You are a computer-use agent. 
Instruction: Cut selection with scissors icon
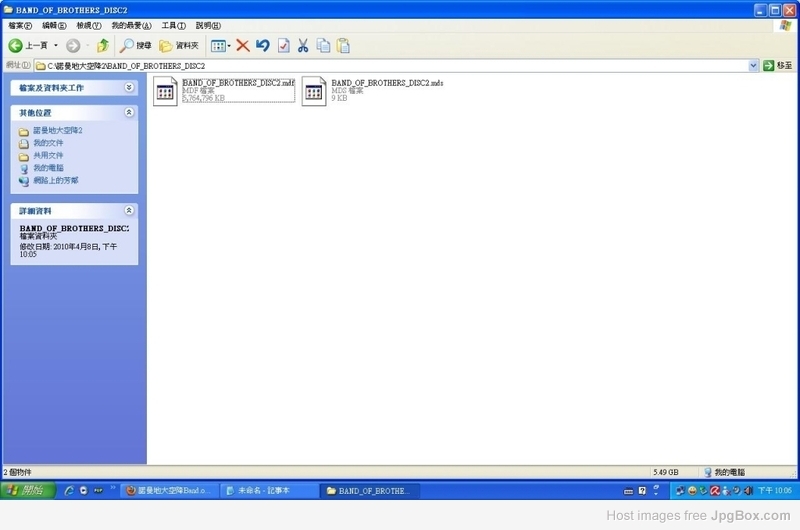303,46
